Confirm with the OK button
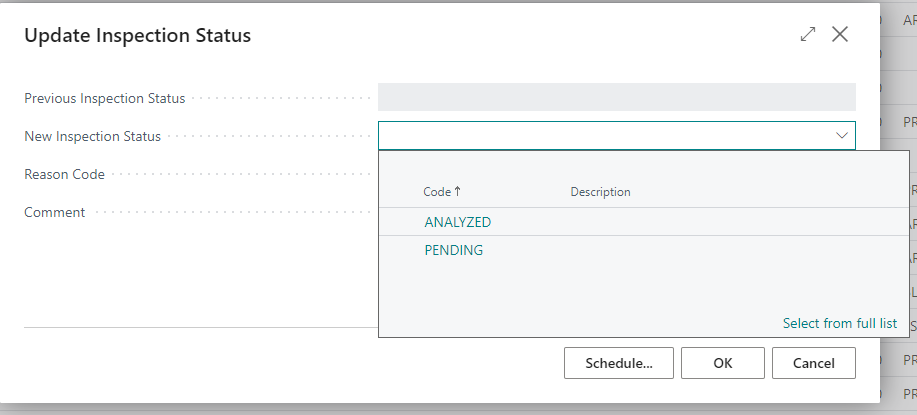917x415 pixels. pyautogui.click(x=722, y=363)
